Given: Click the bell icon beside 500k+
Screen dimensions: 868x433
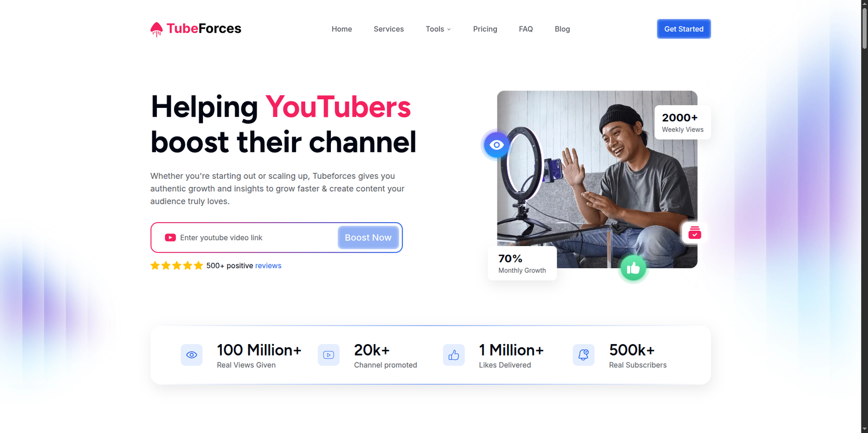Looking at the screenshot, I should coord(584,355).
